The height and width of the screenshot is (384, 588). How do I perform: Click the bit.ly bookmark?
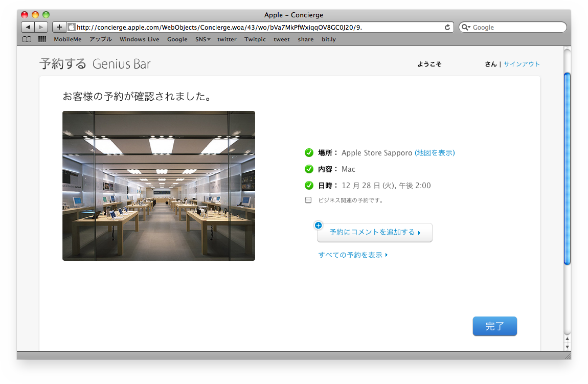pos(328,39)
